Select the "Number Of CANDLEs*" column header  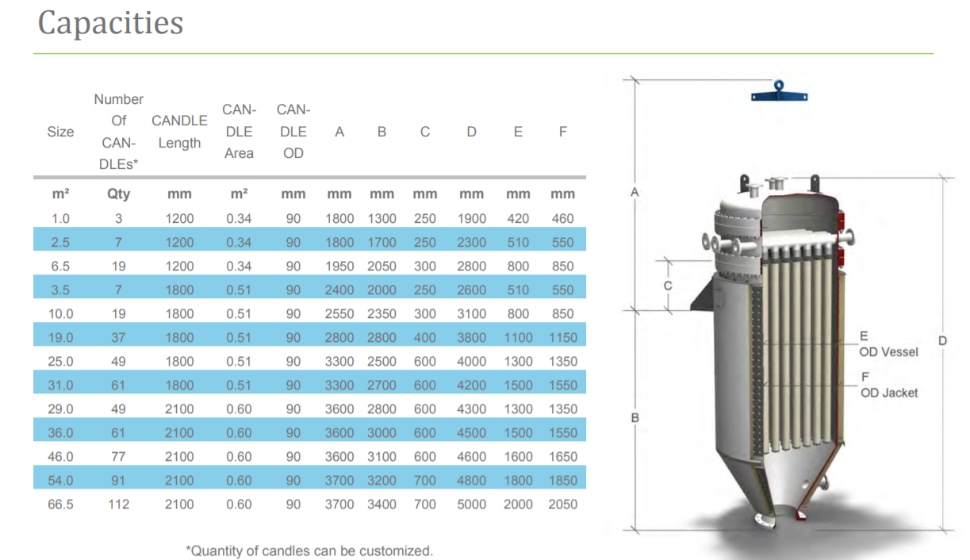pyautogui.click(x=118, y=132)
